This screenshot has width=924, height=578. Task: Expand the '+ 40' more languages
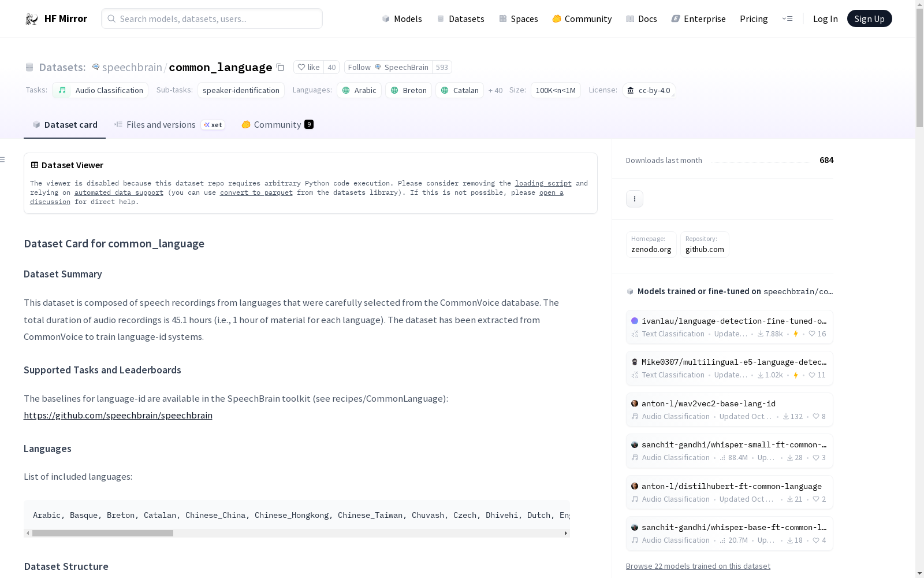coord(495,90)
